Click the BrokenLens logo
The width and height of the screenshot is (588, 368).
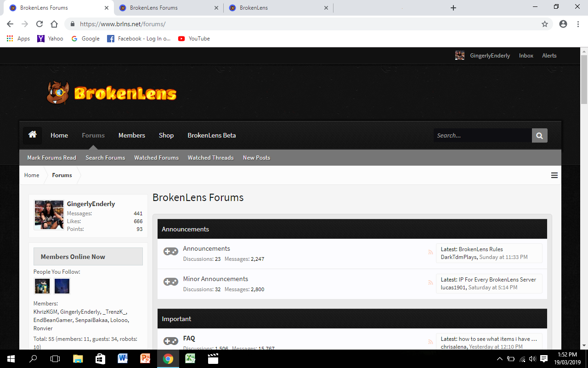coord(111,93)
